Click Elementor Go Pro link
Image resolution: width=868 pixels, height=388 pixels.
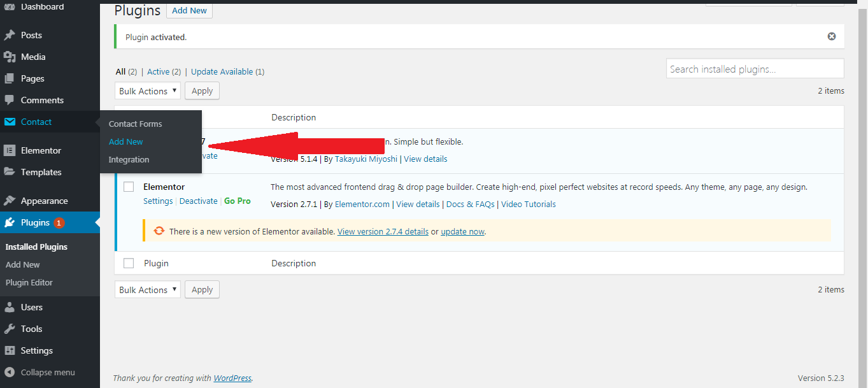pyautogui.click(x=238, y=201)
